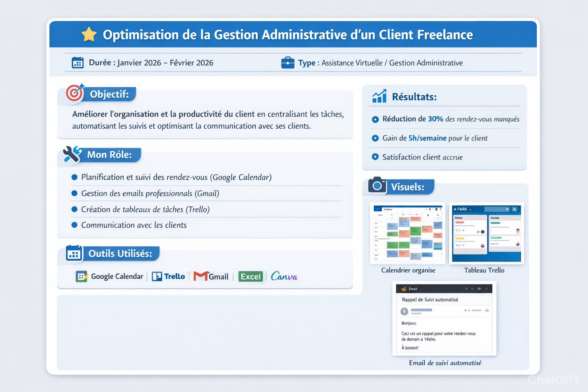The height and width of the screenshot is (392, 588).
Task: Click the Réduction de 30% result line
Action: pyautogui.click(x=451, y=119)
